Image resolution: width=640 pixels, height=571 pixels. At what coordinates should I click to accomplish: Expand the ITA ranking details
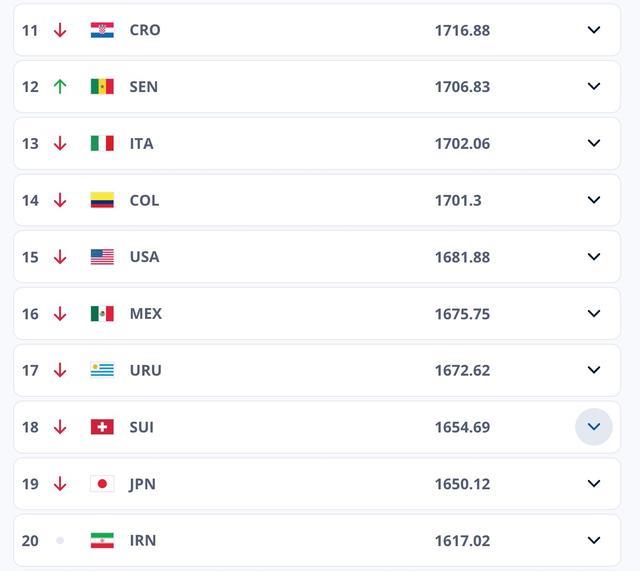click(594, 144)
